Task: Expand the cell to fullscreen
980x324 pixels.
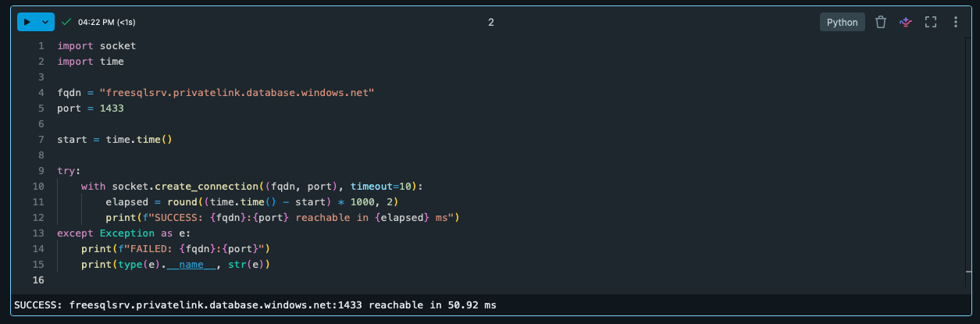Action: [930, 22]
